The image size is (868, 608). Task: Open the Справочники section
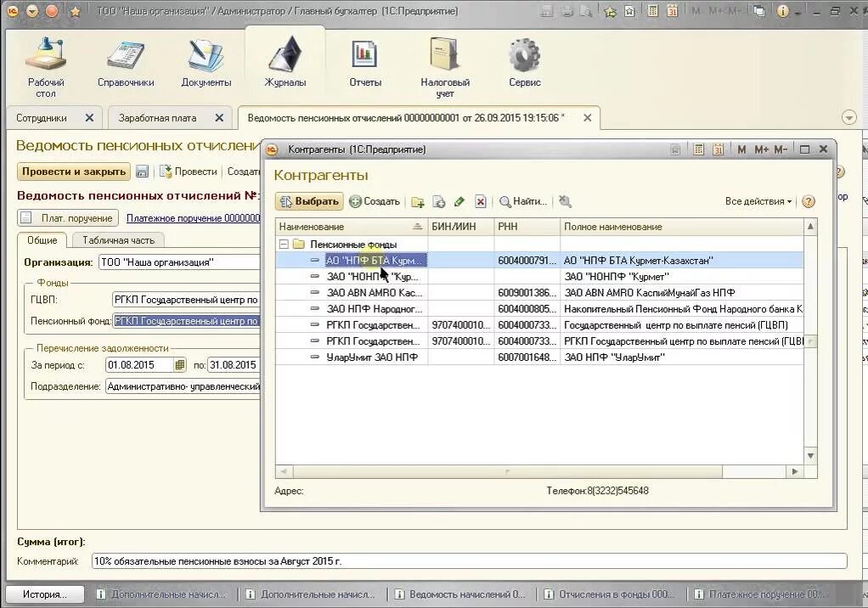pyautogui.click(x=126, y=64)
